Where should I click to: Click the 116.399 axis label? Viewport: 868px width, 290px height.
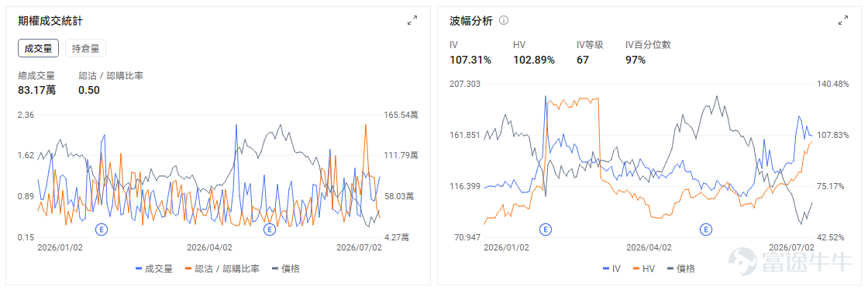[466, 186]
